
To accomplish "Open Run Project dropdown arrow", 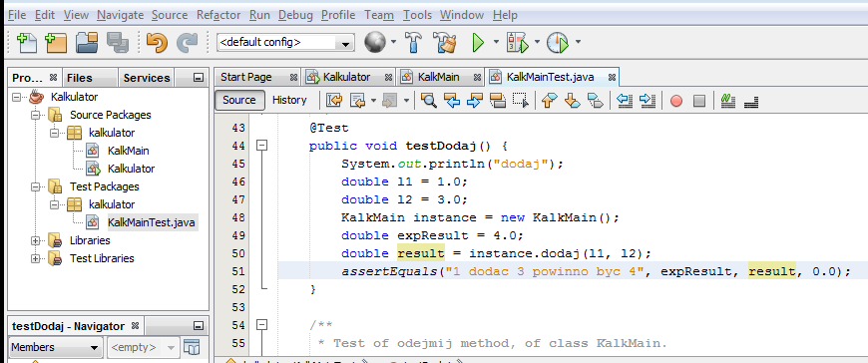I will (x=496, y=42).
